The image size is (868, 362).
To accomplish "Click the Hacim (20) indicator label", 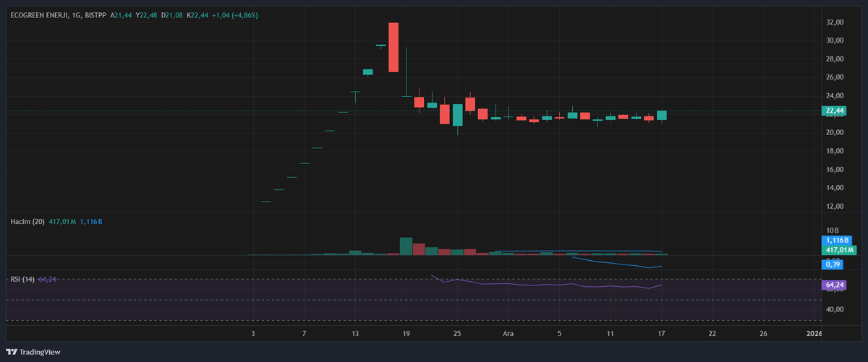I will tap(27, 221).
